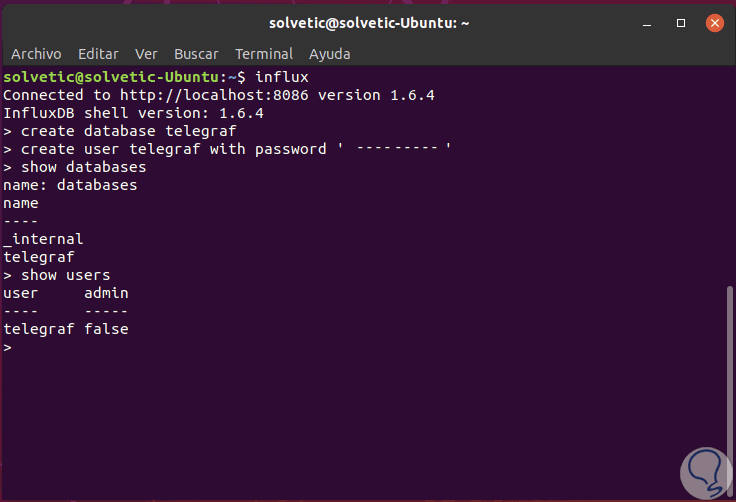This screenshot has width=736, height=502.
Task: Close the terminal with the red button
Action: [x=713, y=22]
